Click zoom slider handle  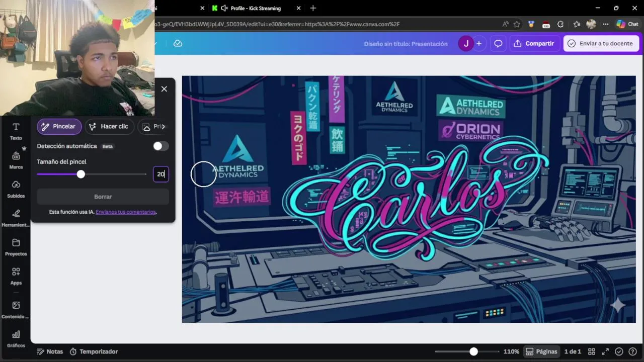[x=473, y=351]
